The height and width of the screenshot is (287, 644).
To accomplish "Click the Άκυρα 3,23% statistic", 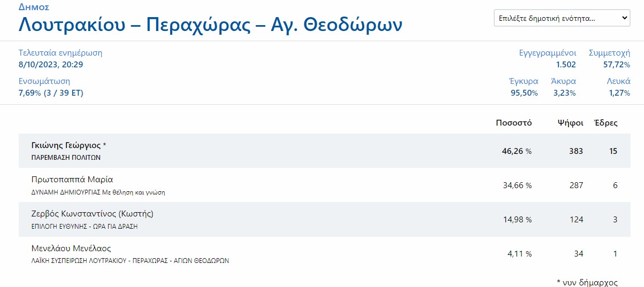I will coord(564,93).
